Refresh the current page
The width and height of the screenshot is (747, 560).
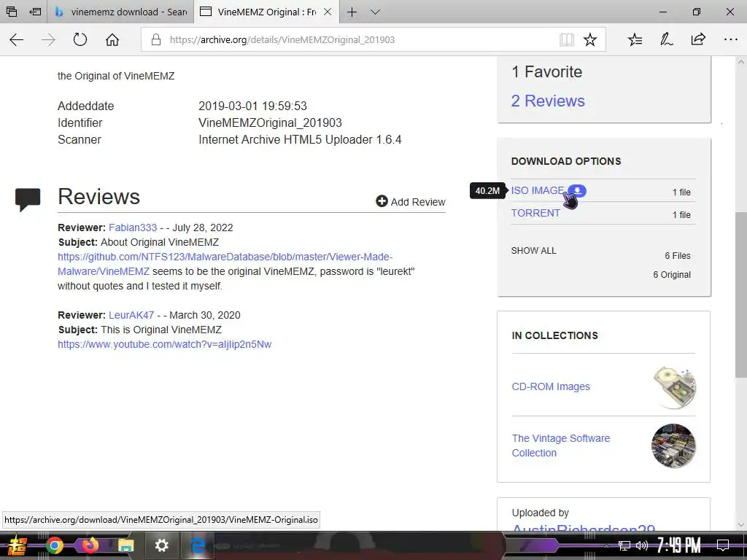[80, 39]
